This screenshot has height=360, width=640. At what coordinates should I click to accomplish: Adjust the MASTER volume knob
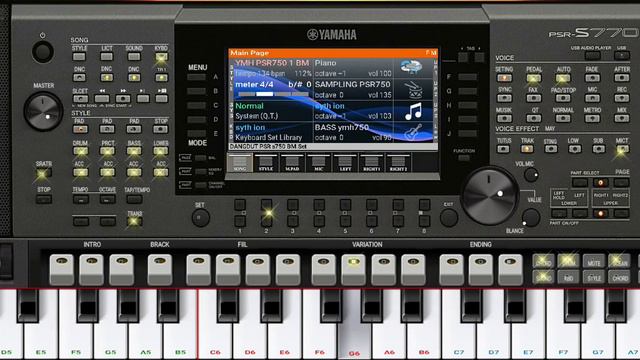point(43,111)
